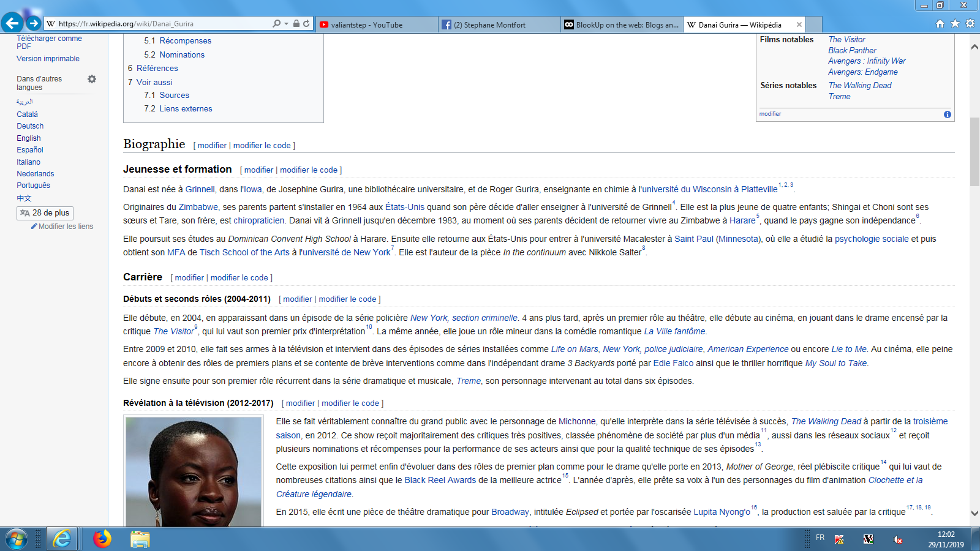
Task: Click the muted volume tray icon
Action: click(898, 539)
